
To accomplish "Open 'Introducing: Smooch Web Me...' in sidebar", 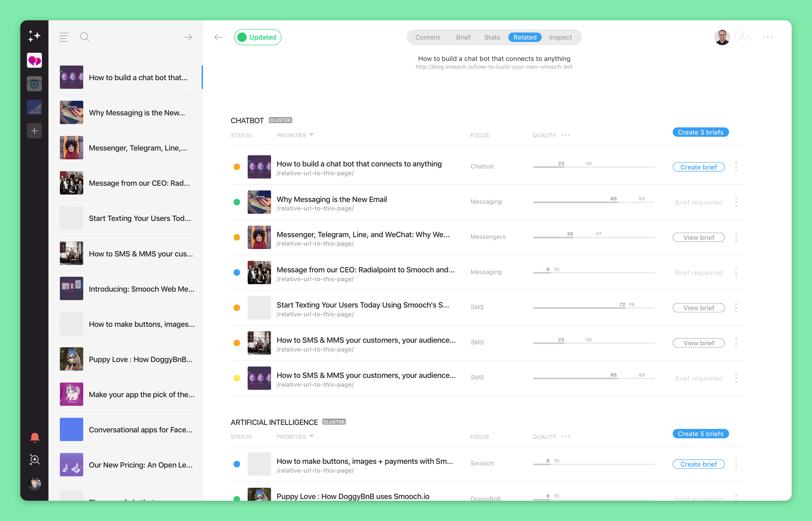I will 127,289.
